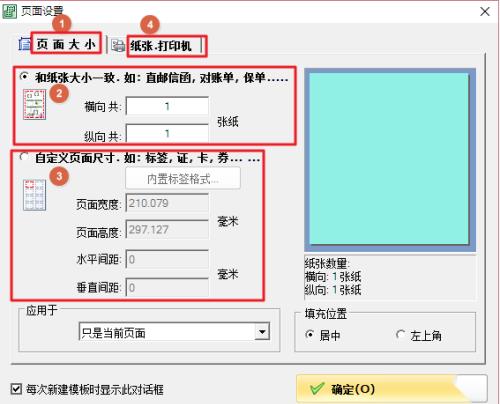
Task: Click the cyan page preview area
Action: point(389,159)
